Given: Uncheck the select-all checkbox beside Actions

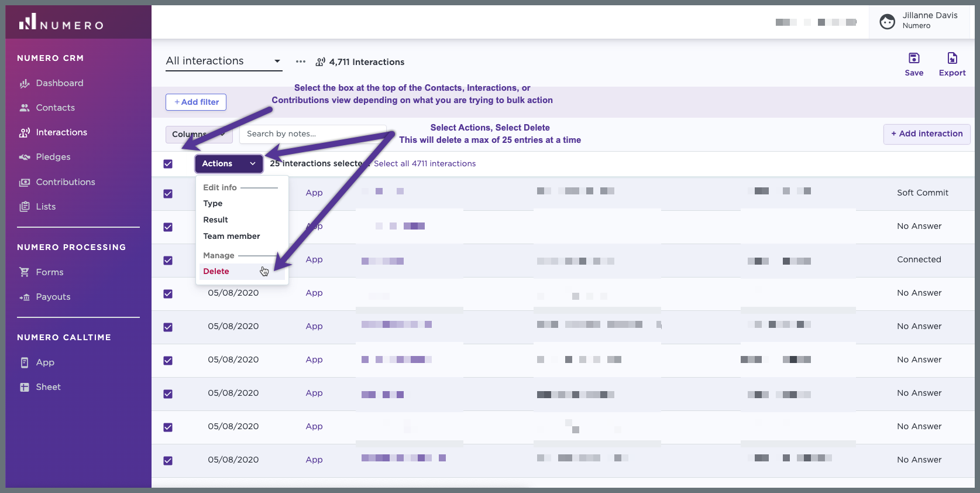Looking at the screenshot, I should click(x=168, y=164).
